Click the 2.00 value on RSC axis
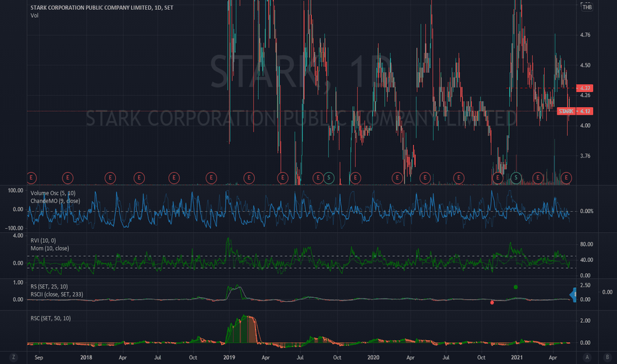This screenshot has height=364, width=617. [x=585, y=321]
